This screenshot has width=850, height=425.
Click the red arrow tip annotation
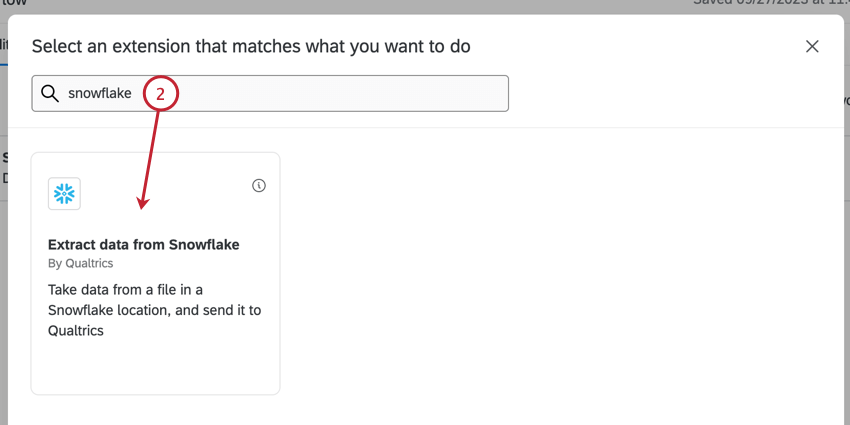(142, 206)
